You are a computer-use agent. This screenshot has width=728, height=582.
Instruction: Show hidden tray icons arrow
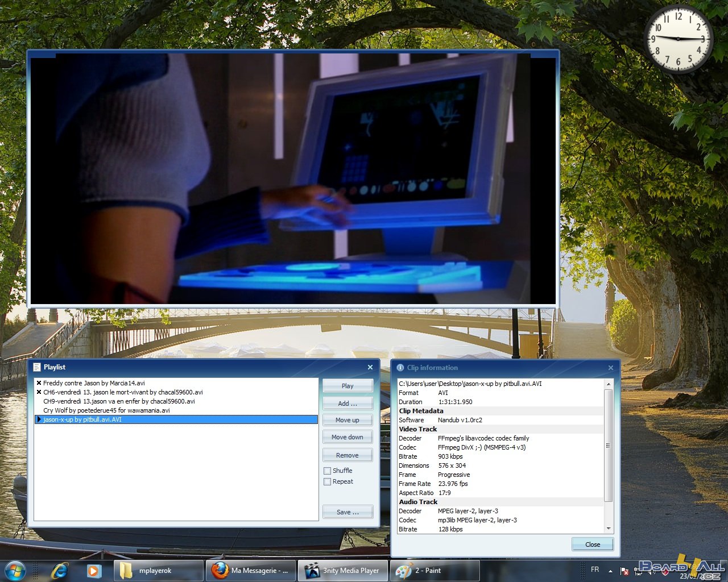pyautogui.click(x=610, y=571)
